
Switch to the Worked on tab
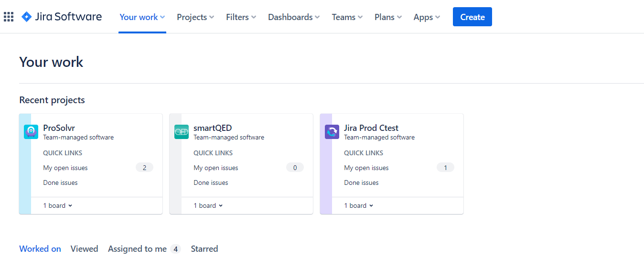40,249
